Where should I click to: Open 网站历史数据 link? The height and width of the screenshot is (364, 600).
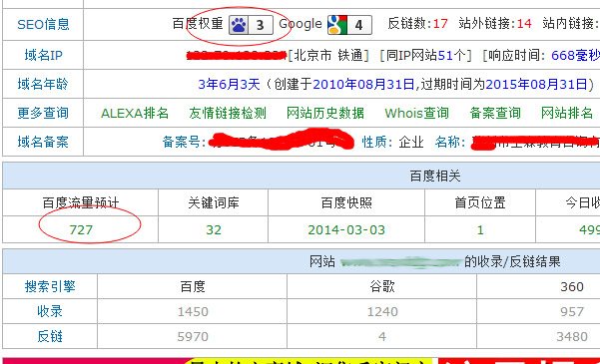point(325,113)
